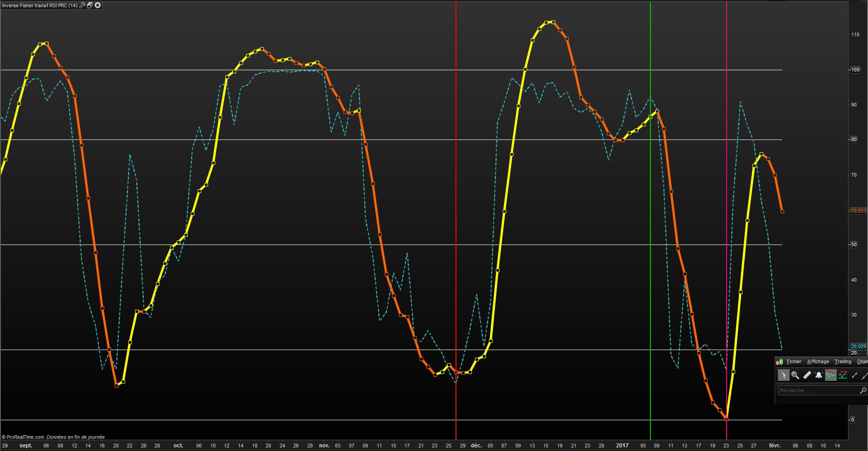This screenshot has height=451, width=868.
Task: Click the 40 level on the value axis
Action: pyautogui.click(x=854, y=280)
